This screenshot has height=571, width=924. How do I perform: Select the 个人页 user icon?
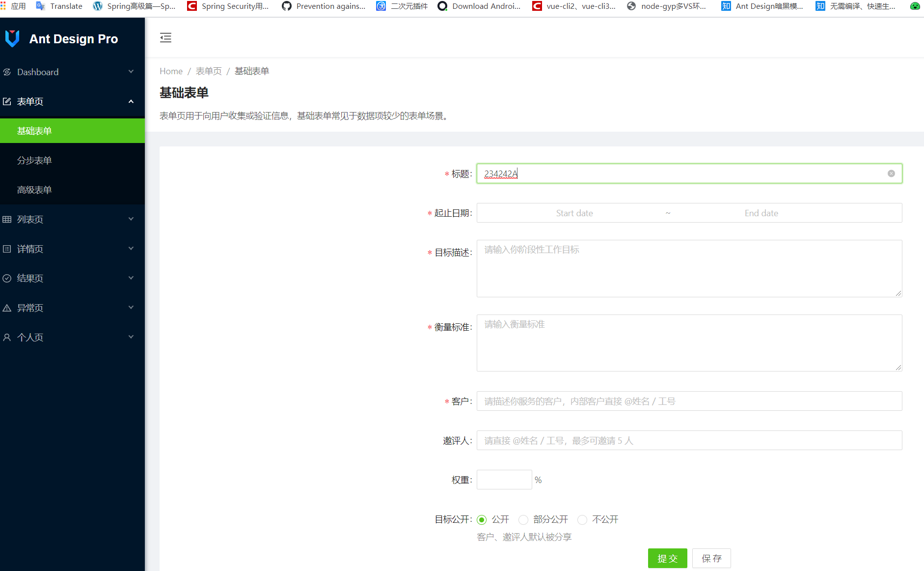click(7, 337)
